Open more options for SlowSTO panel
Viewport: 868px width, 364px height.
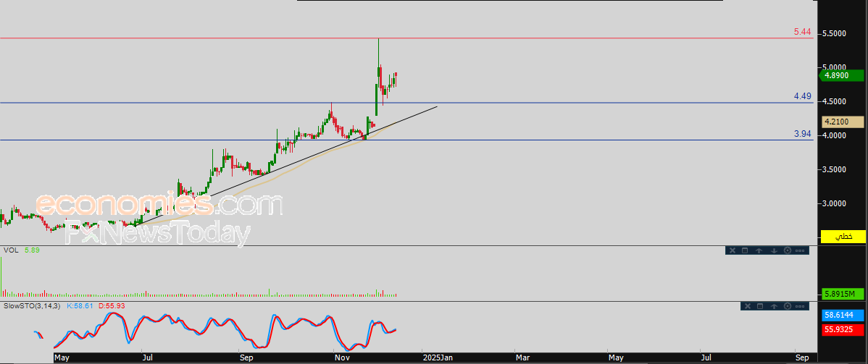(801, 306)
